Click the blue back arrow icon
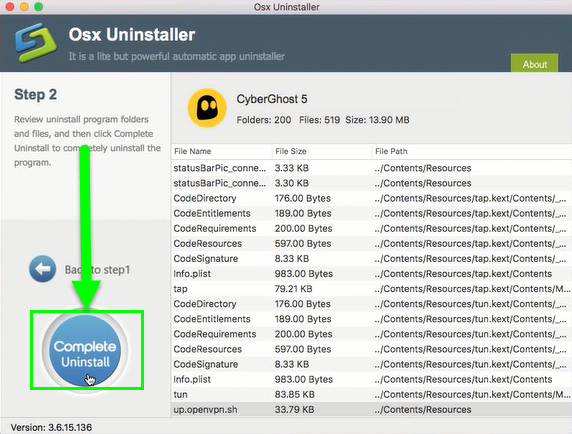Viewport: 572px width, 434px height. pos(42,269)
